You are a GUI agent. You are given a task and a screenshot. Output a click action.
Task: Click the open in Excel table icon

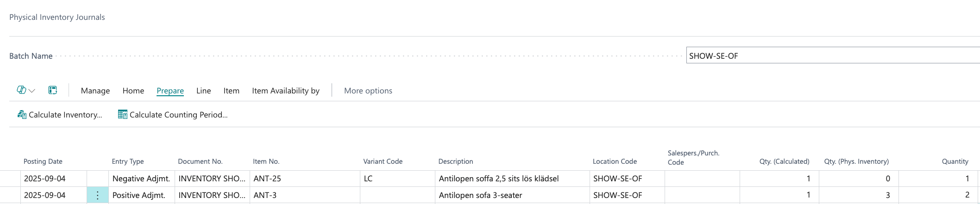pos(53,90)
